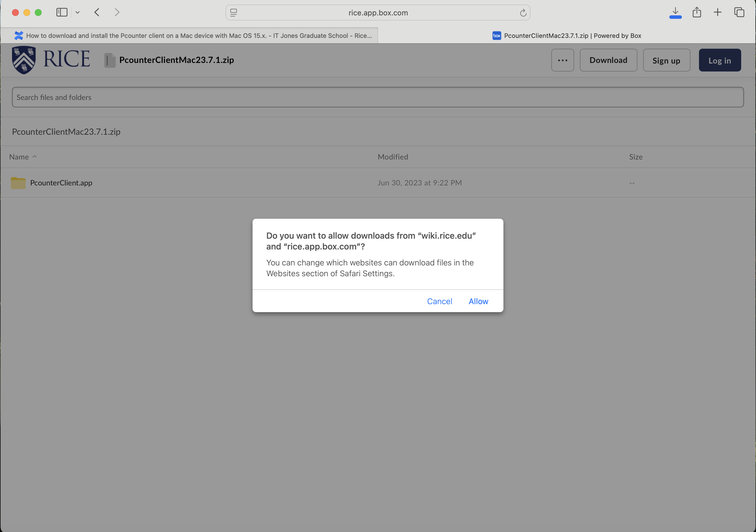Click Cancel in the downloads dialog
The height and width of the screenshot is (532, 756).
click(439, 301)
